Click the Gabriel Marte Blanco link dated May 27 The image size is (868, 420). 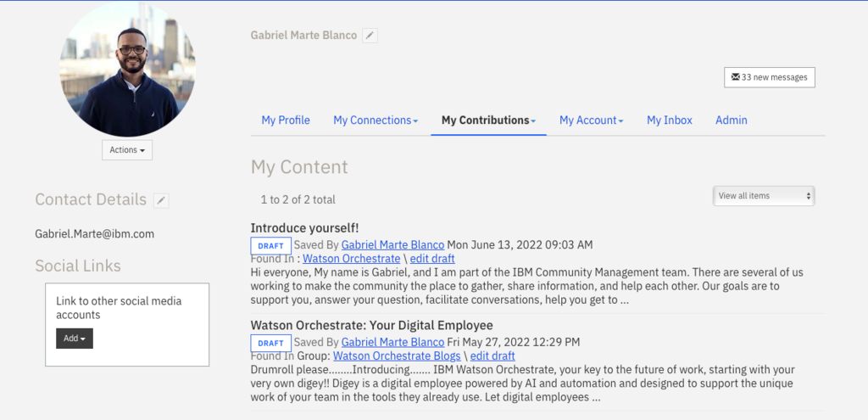392,342
